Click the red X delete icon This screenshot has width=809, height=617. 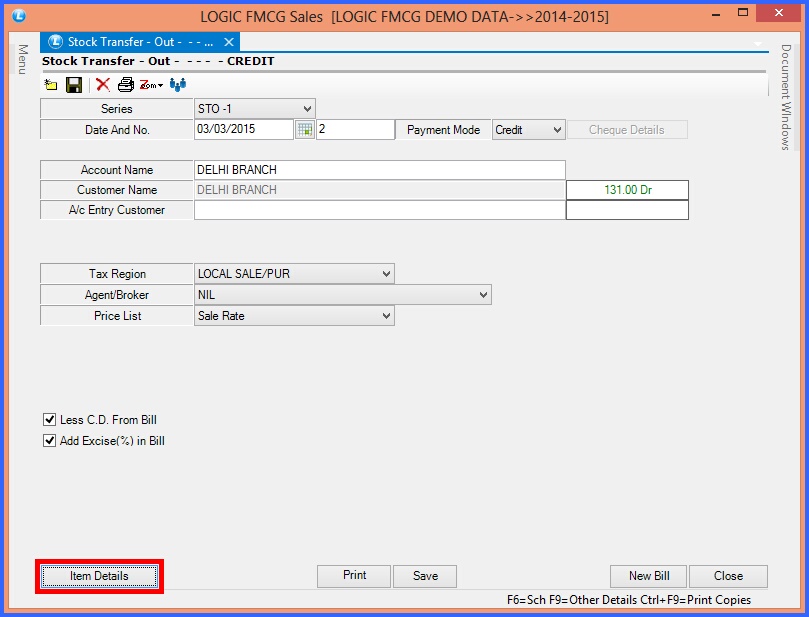(x=102, y=85)
